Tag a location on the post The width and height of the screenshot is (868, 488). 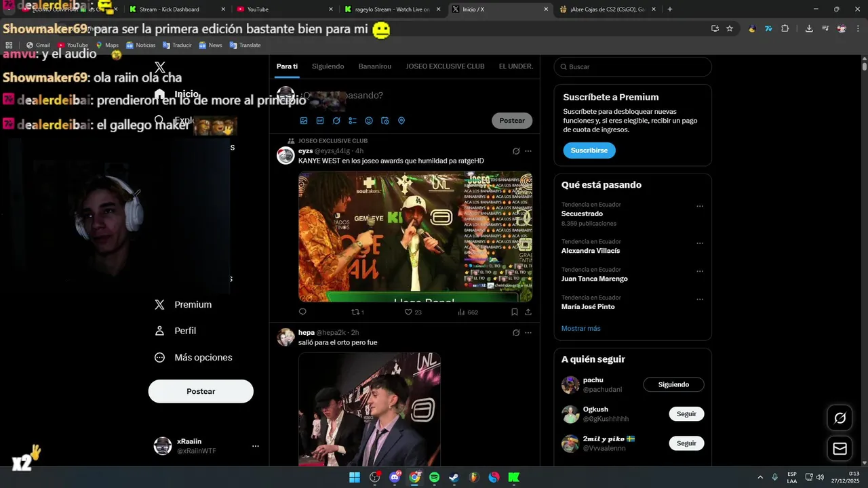(401, 121)
